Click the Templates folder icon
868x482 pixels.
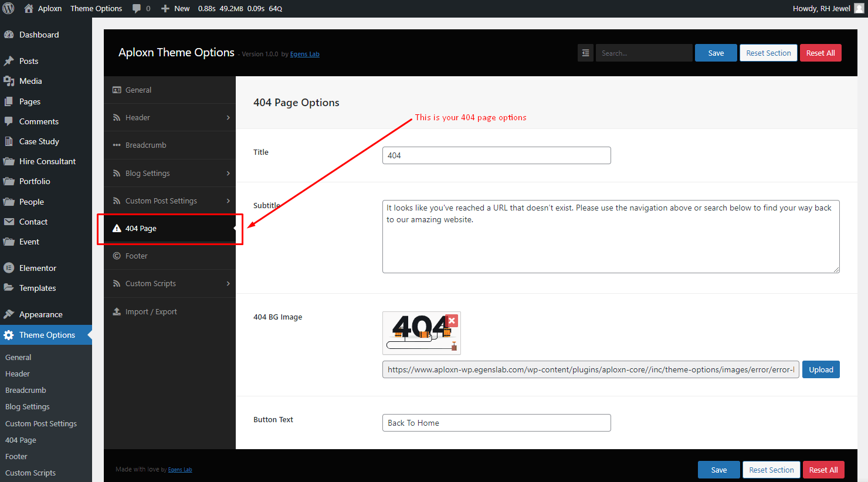[x=9, y=288]
